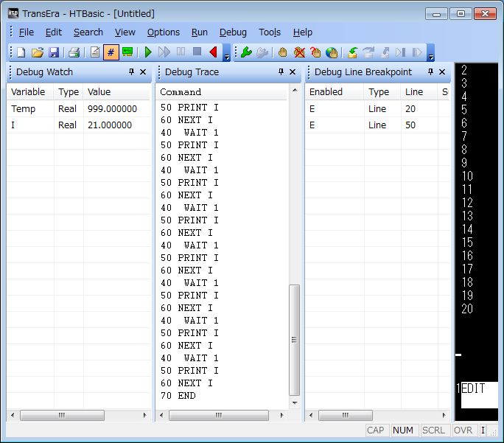Stop the program with square stop icon
The width and height of the screenshot is (504, 443).
tap(197, 52)
